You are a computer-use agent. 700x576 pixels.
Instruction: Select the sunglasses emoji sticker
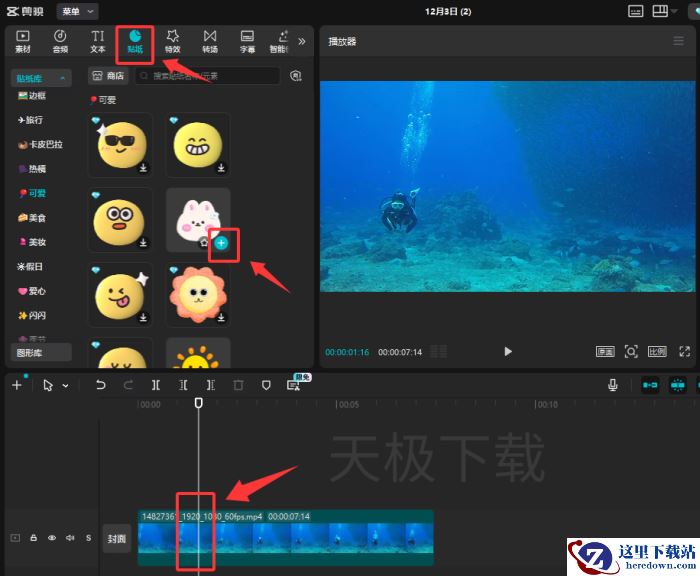[121, 145]
